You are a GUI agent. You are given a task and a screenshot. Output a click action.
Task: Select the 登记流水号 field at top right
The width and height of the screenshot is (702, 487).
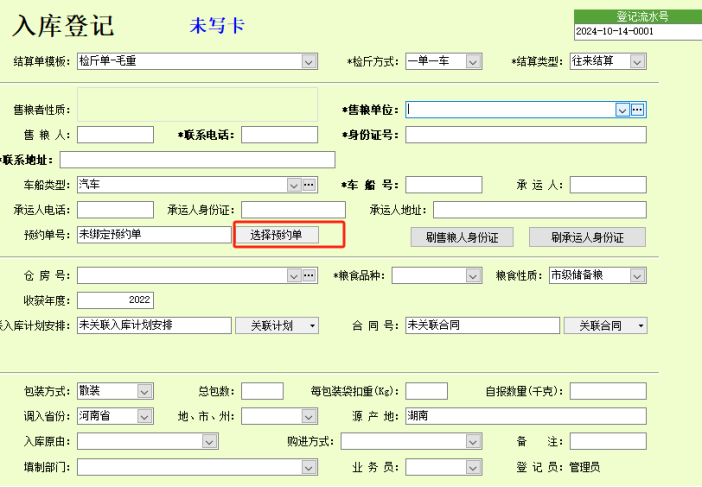pos(635,31)
